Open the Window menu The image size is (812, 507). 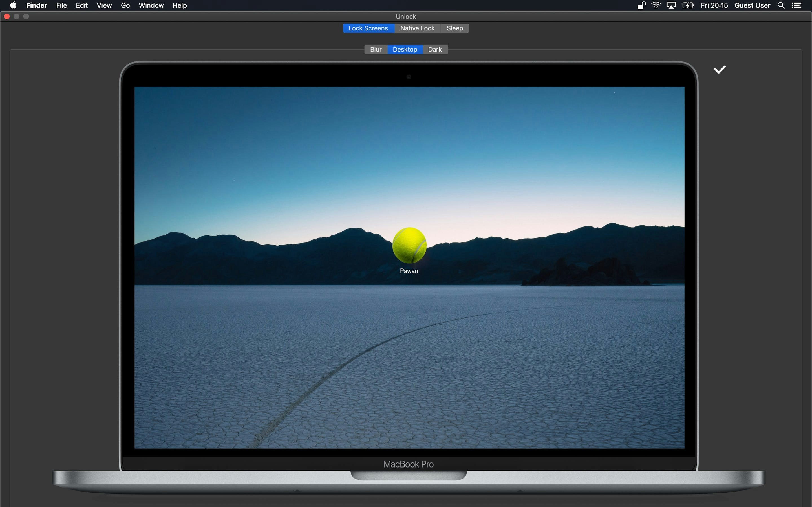(x=151, y=5)
